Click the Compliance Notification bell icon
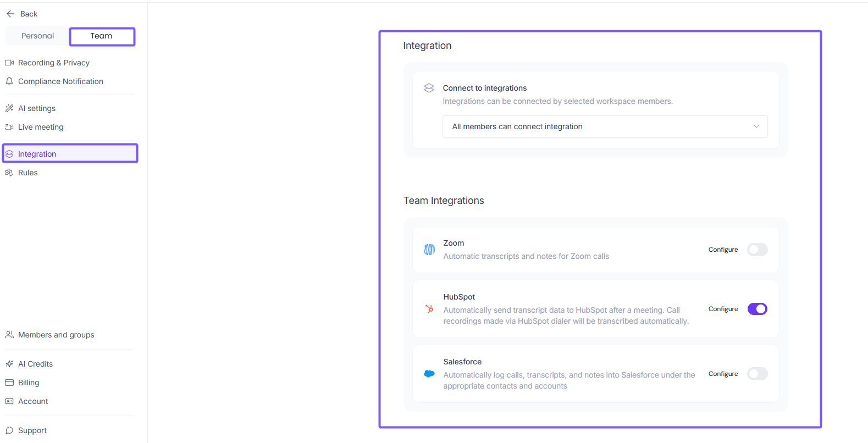The image size is (868, 443). click(9, 81)
